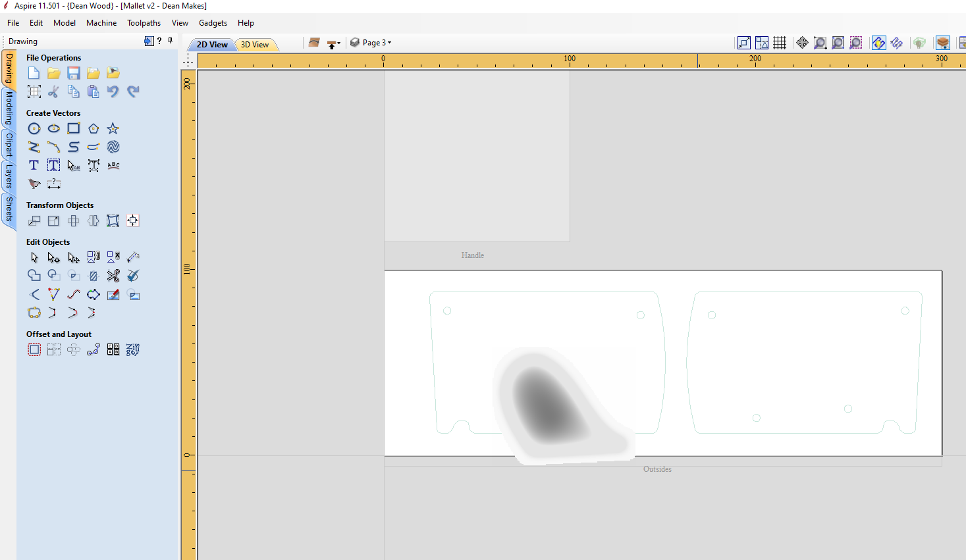This screenshot has width=966, height=560.
Task: Click the Paste clipboard icon
Action: click(x=93, y=91)
